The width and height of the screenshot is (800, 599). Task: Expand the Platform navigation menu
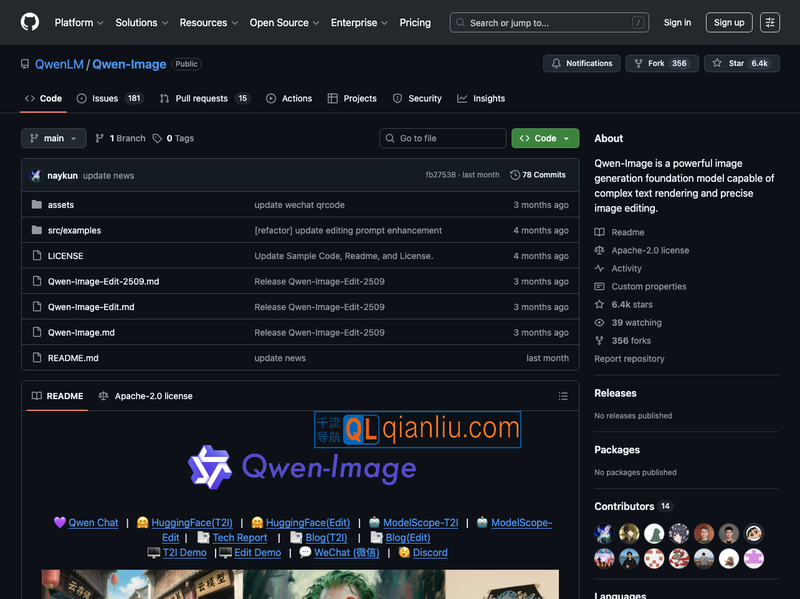tap(79, 22)
